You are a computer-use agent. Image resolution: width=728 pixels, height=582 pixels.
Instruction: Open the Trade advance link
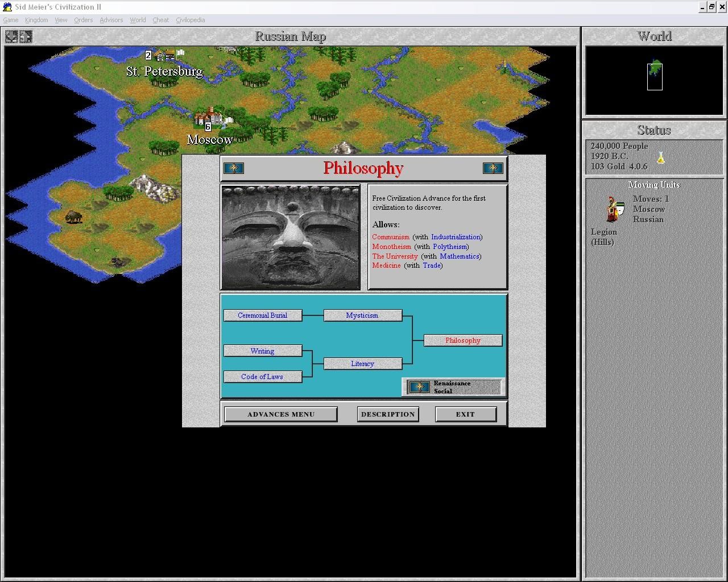(432, 265)
